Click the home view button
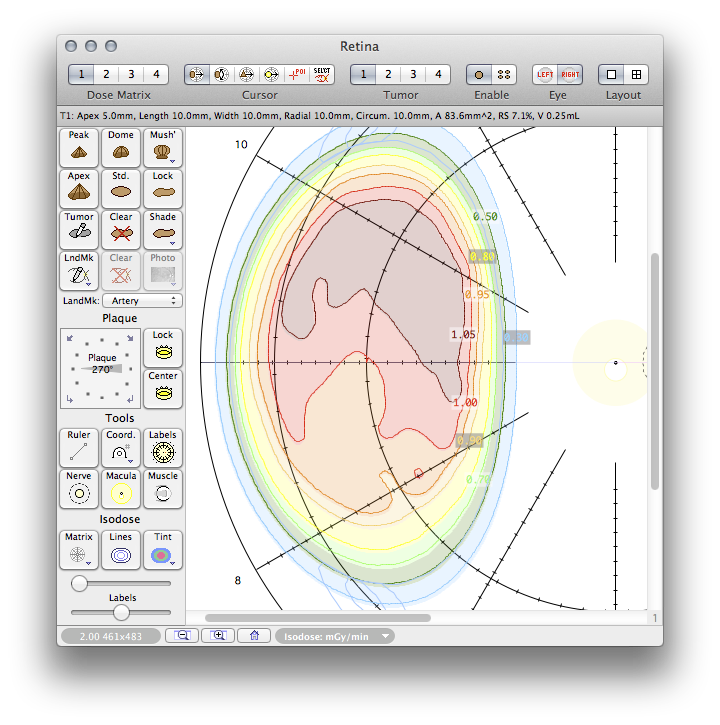The width and height of the screenshot is (720, 725). (254, 636)
